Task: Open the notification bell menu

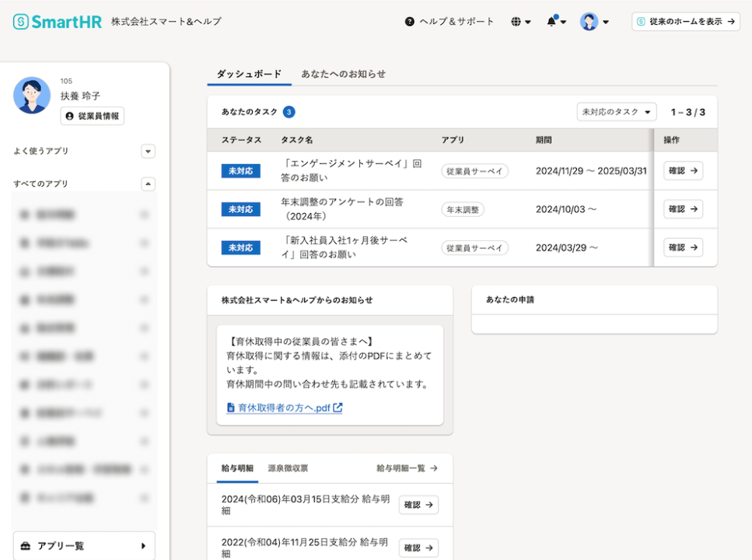Action: [556, 21]
